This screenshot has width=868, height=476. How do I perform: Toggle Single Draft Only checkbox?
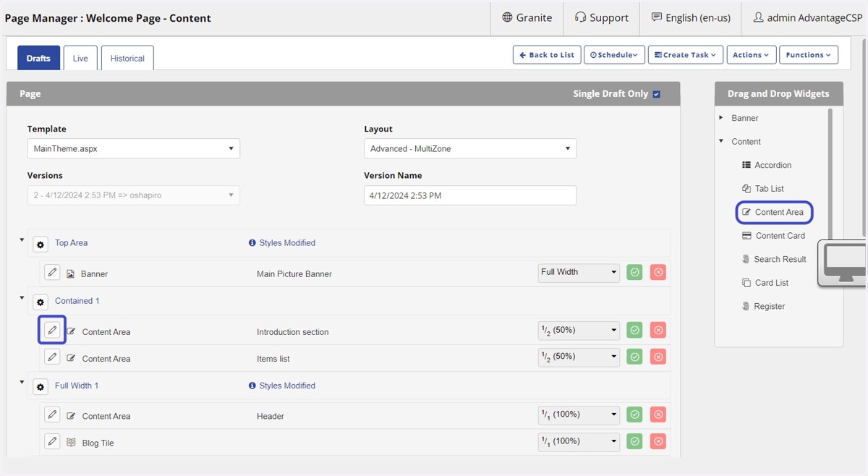pyautogui.click(x=656, y=94)
